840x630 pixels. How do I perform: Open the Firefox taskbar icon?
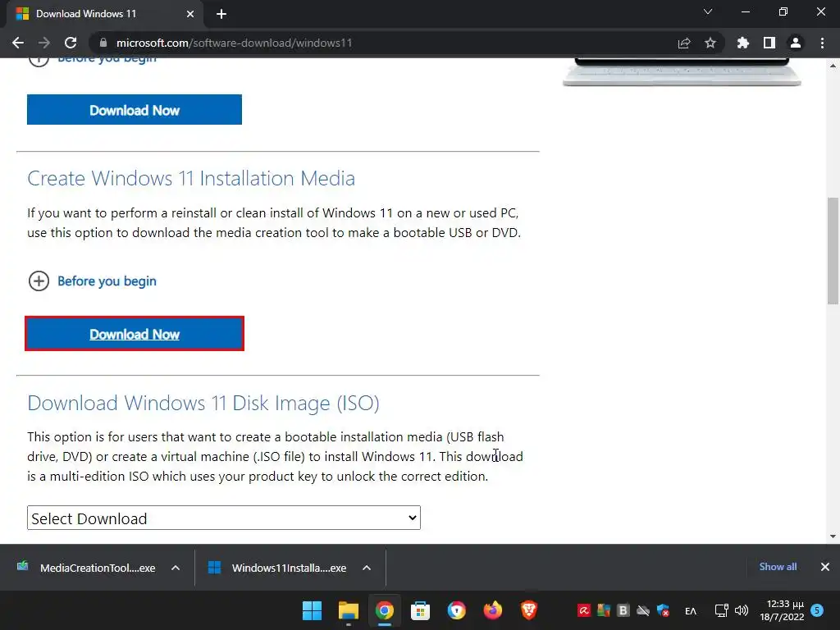[493, 610]
